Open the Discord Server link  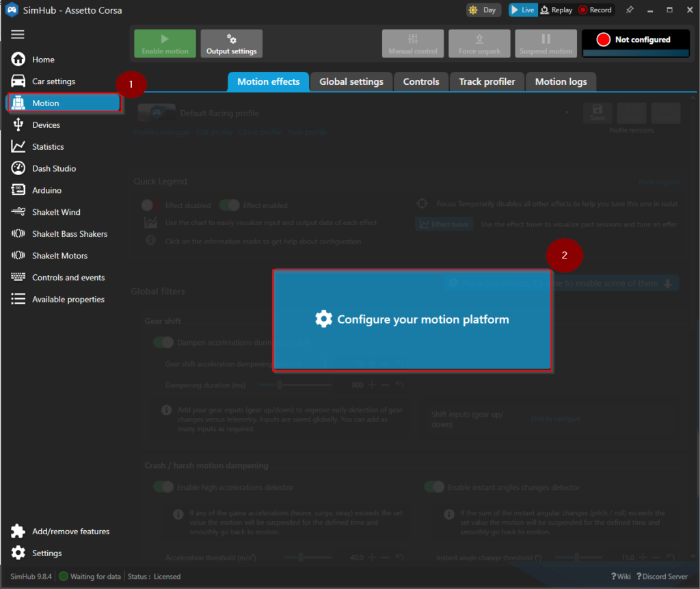tap(662, 577)
